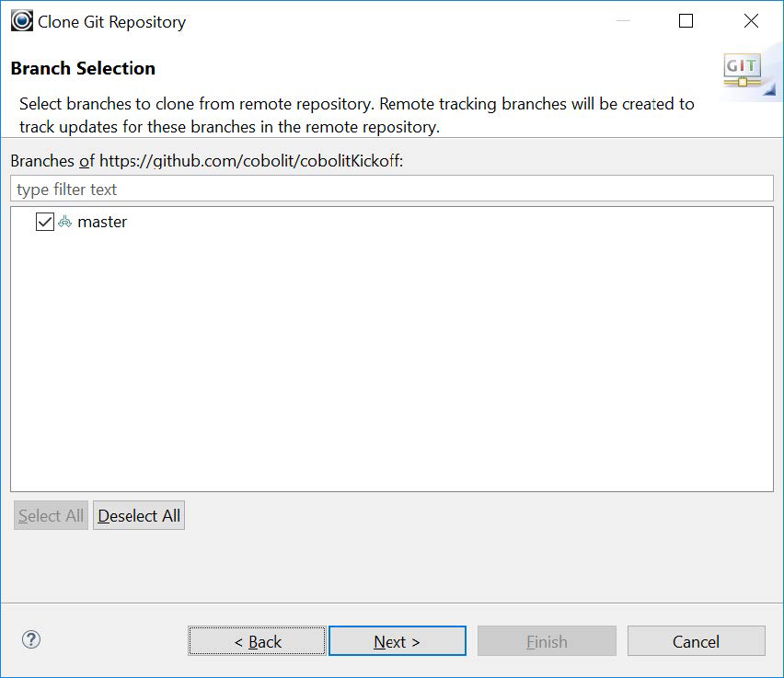The image size is (784, 678).
Task: Close the Clone Git Repository dialog
Action: click(752, 21)
